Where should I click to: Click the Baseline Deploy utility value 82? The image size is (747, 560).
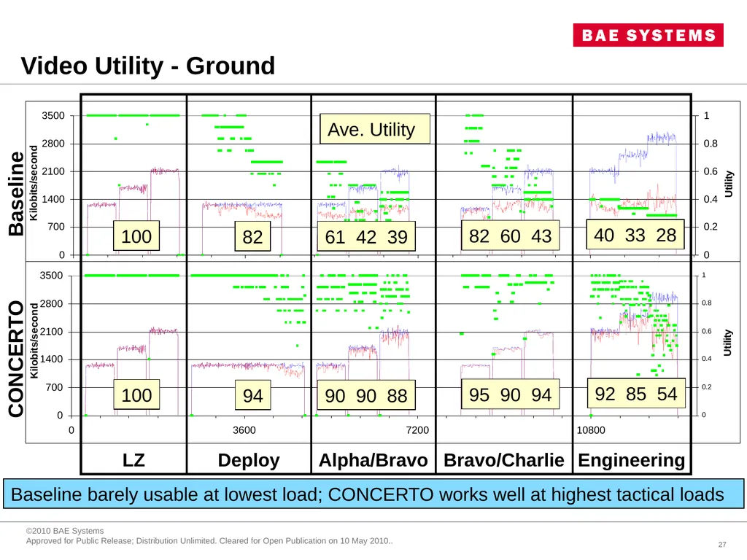[x=252, y=237]
